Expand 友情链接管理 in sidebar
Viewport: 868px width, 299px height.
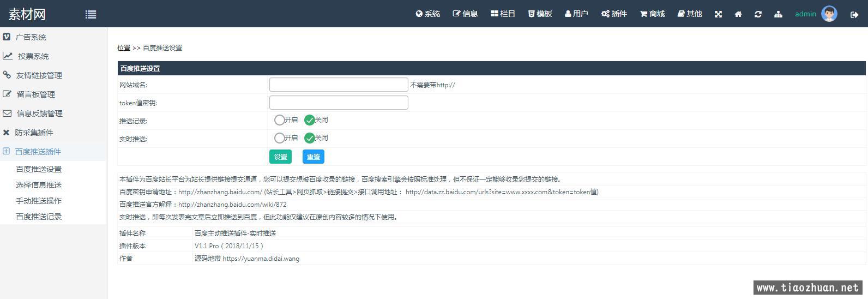tap(39, 75)
